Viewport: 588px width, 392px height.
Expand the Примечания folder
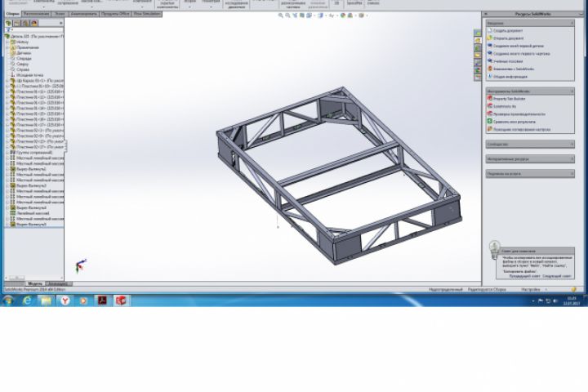tap(7, 47)
